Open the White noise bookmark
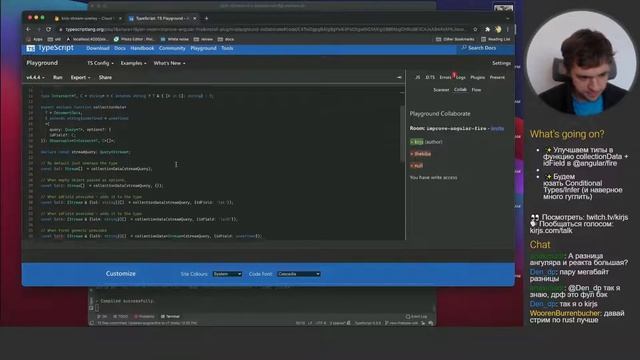640x360 pixels. [175, 39]
